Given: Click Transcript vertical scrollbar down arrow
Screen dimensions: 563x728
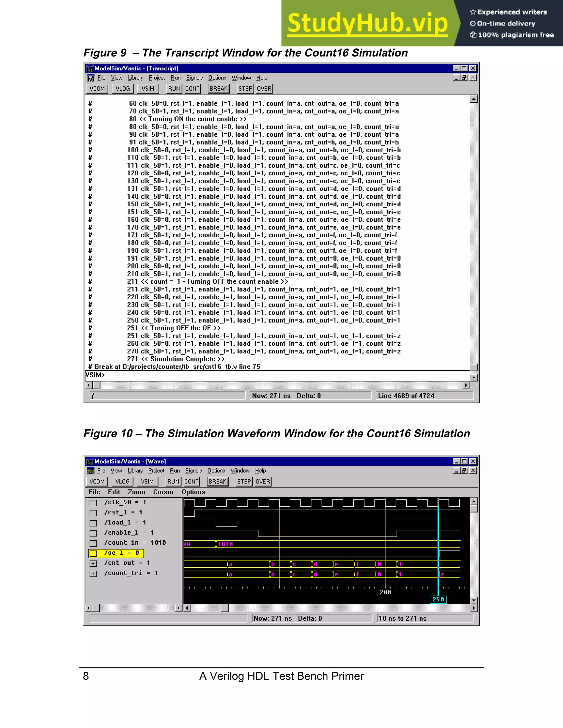Looking at the screenshot, I should tap(474, 378).
